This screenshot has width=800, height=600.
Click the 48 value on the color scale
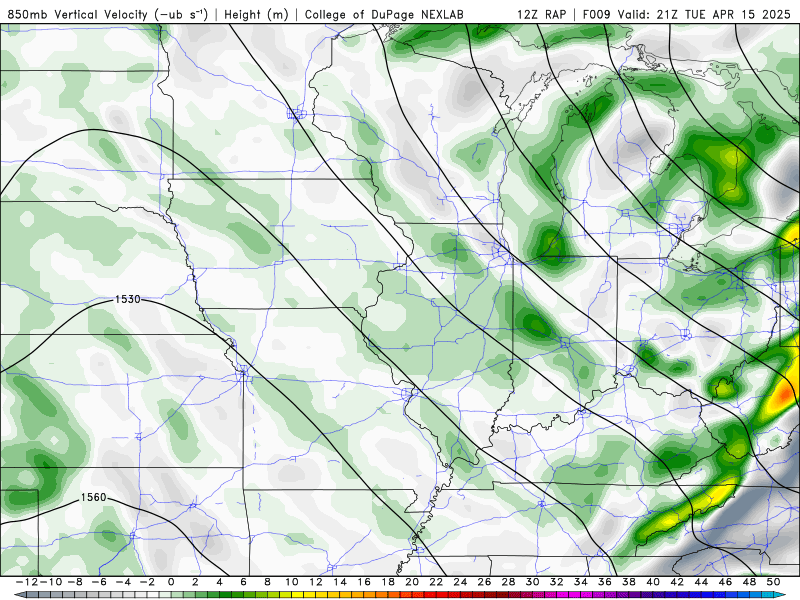coord(749,582)
